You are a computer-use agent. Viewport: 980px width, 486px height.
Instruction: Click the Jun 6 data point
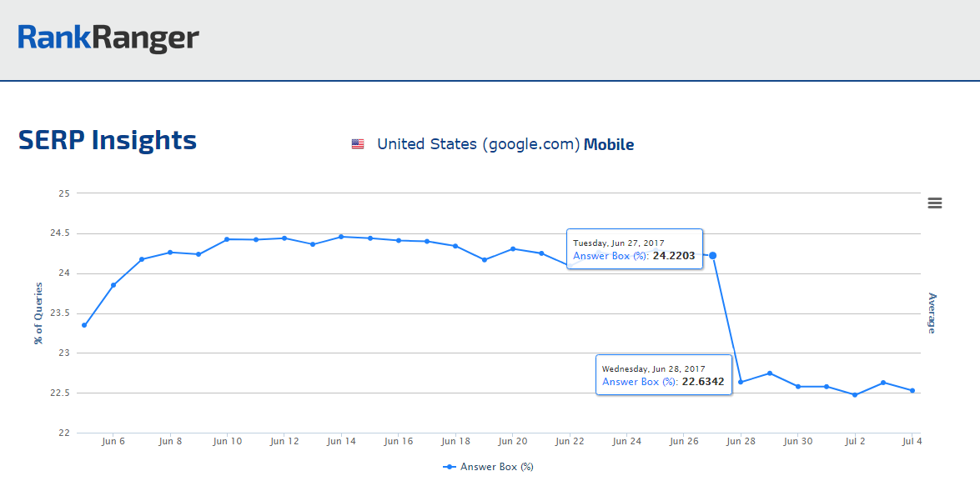[x=113, y=285]
